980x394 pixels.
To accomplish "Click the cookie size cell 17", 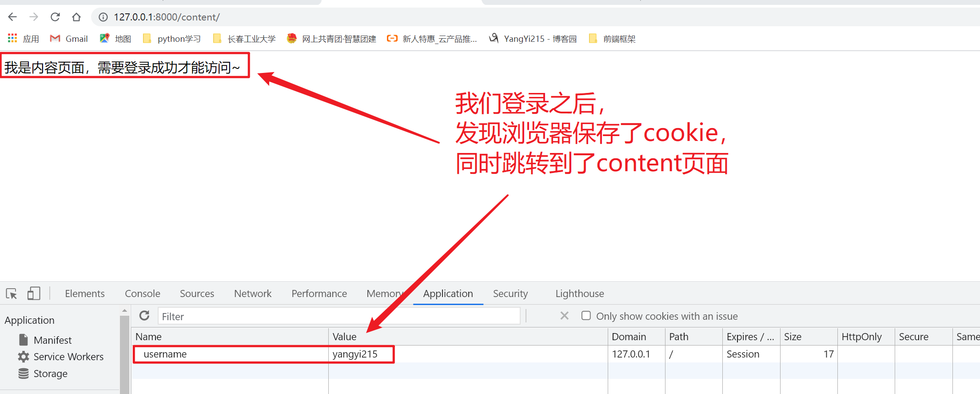I will [809, 354].
